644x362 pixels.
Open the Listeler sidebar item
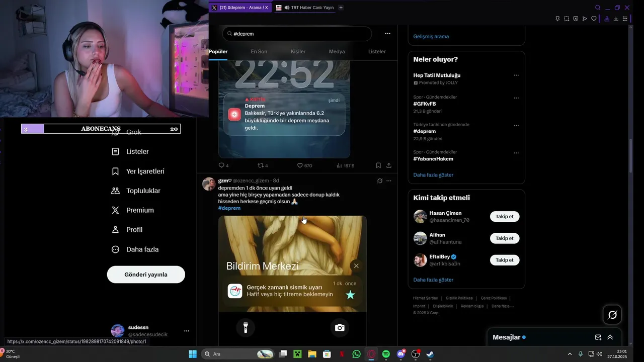click(x=130, y=151)
